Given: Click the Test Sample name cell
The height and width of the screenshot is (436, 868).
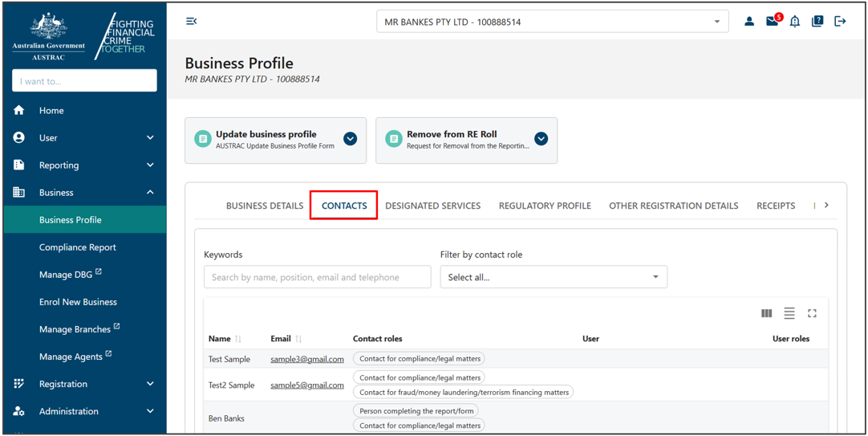Looking at the screenshot, I should pos(229,359).
